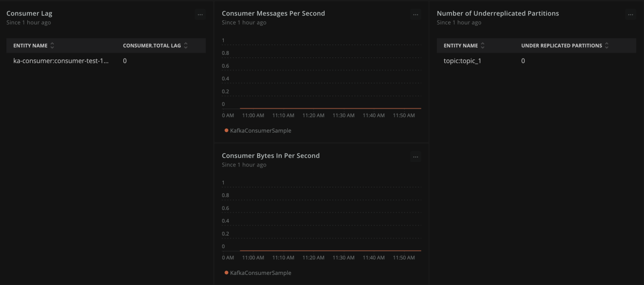Viewport: 644px width, 285px height.
Task: Click sort arrows beside CONSUMER.TOTAL LAG column
Action: point(186,46)
